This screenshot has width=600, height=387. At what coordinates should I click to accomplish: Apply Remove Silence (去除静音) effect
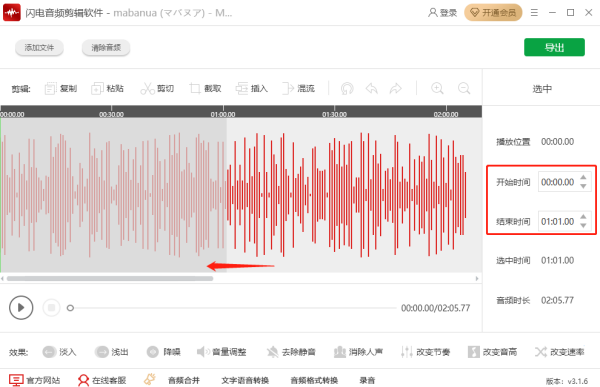pyautogui.click(x=291, y=351)
